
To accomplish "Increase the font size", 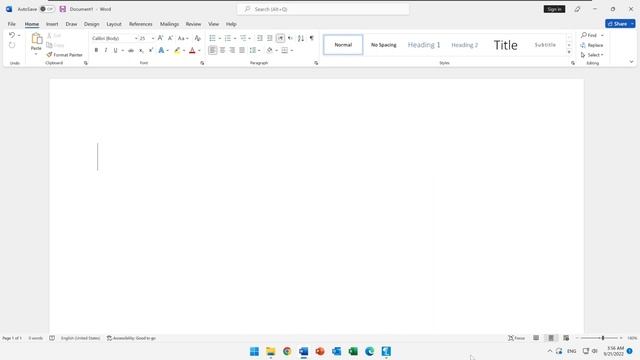I will [160, 38].
